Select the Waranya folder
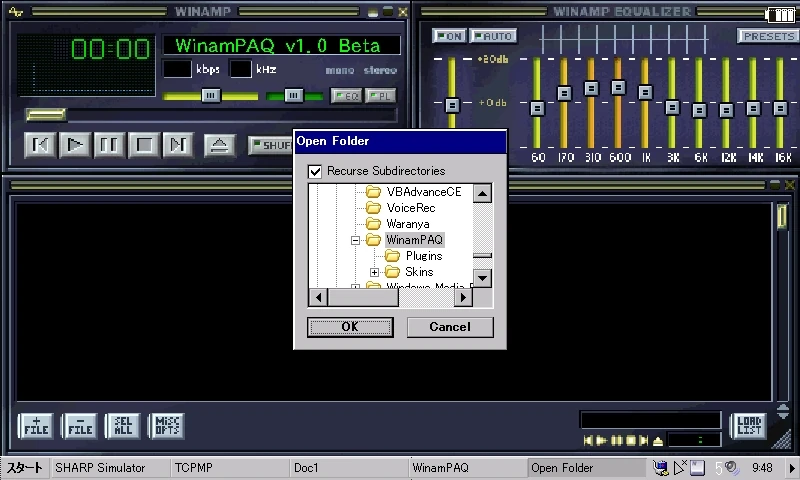The height and width of the screenshot is (480, 800). (x=408, y=224)
